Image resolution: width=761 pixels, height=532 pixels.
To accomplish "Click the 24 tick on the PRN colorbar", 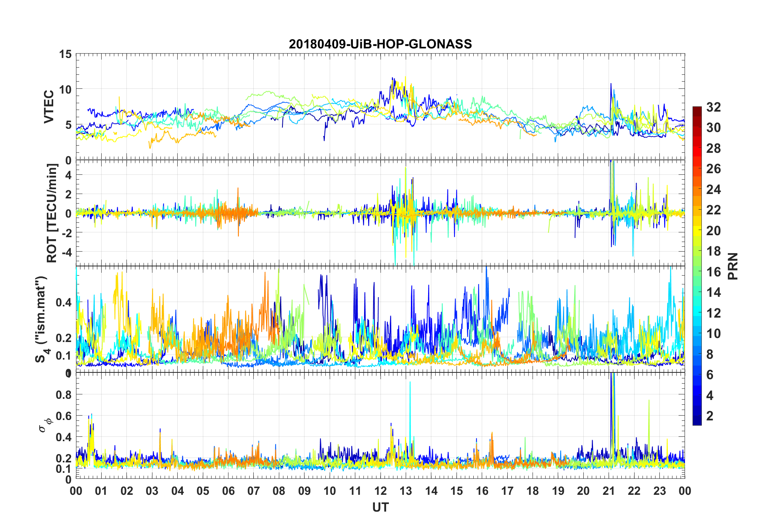I will tap(713, 189).
